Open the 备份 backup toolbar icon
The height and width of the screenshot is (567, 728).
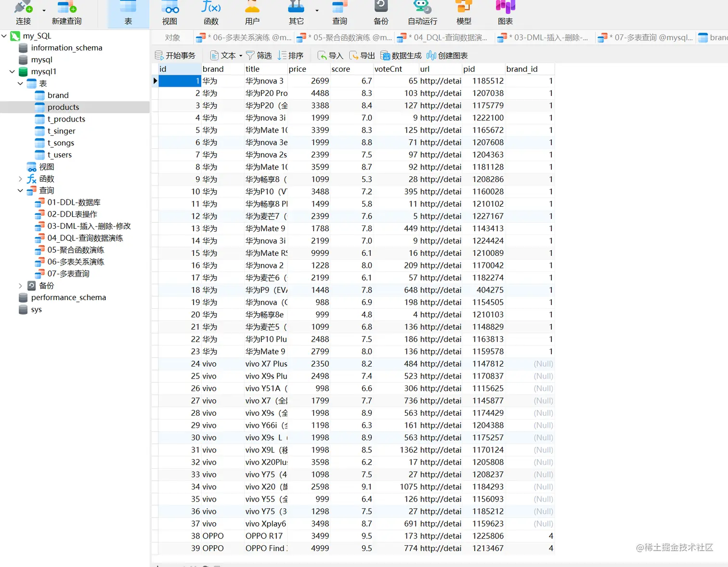click(381, 13)
